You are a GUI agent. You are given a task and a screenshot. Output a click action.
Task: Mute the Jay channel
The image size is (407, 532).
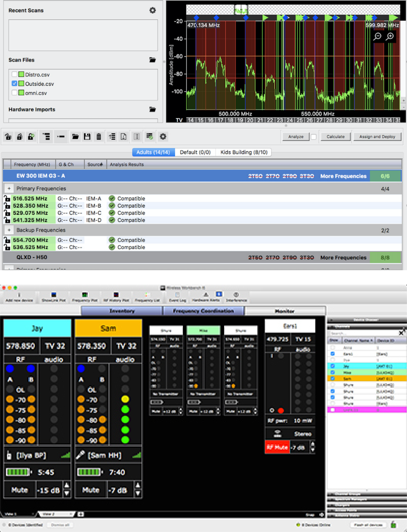pos(20,489)
